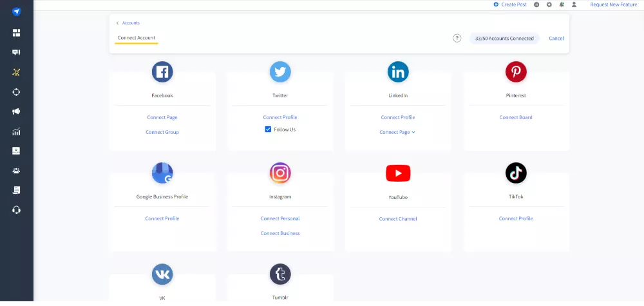Open the team people icon in the sidebar
This screenshot has height=306, width=644.
click(17, 171)
